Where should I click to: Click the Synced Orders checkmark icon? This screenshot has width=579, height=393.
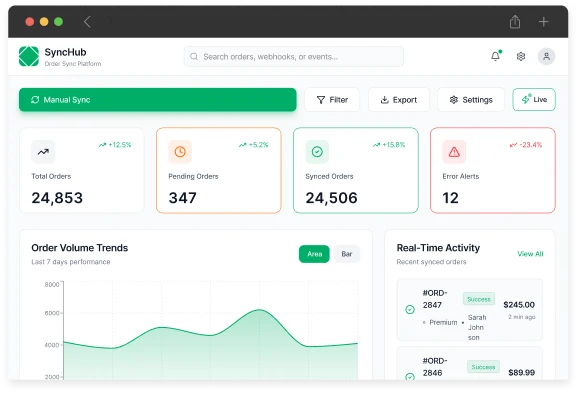click(x=317, y=152)
